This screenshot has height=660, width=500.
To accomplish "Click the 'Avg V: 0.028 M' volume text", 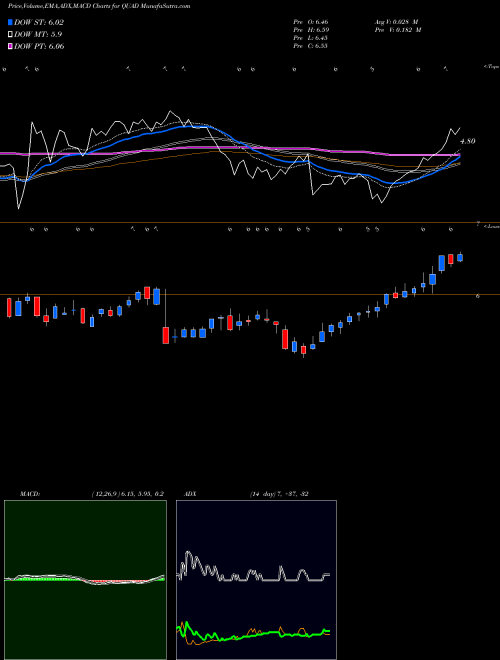I will 396,22.
